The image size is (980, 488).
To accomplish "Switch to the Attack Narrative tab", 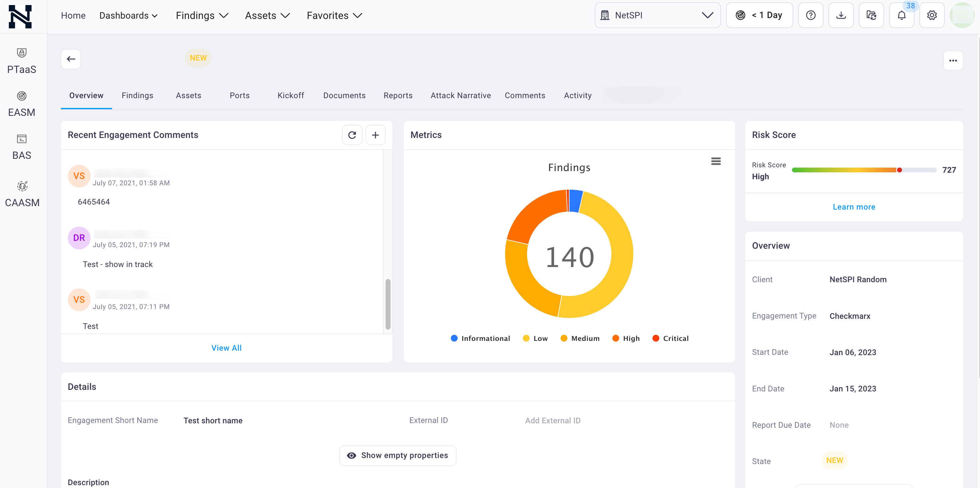I will (461, 96).
